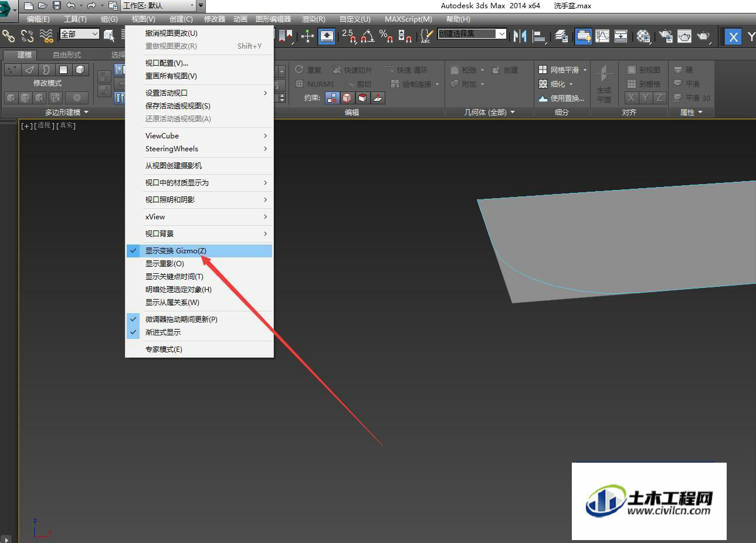756x543 pixels.
Task: Toggle the 2.5D Snaps icon
Action: point(348,36)
